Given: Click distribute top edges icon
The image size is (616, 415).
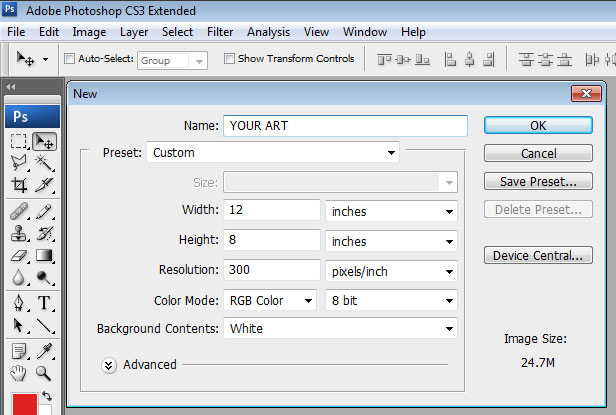Looking at the screenshot, I should click(x=526, y=60).
